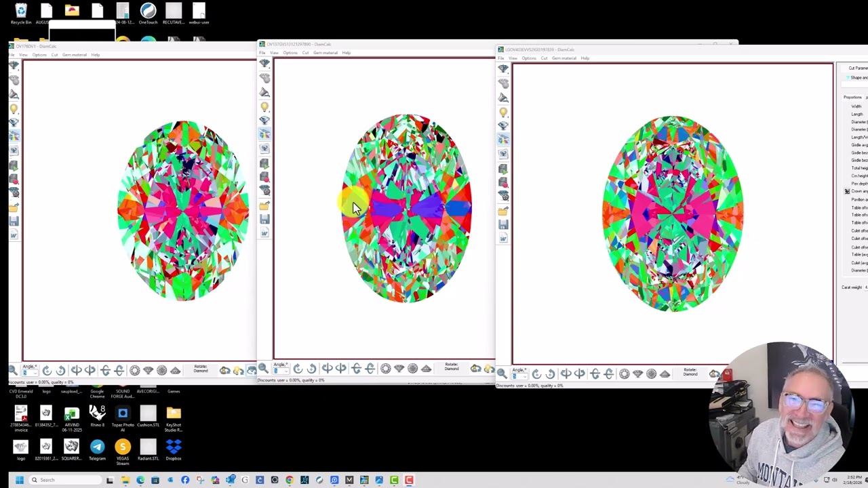Open the View menu in LGOV403 window

tap(513, 58)
